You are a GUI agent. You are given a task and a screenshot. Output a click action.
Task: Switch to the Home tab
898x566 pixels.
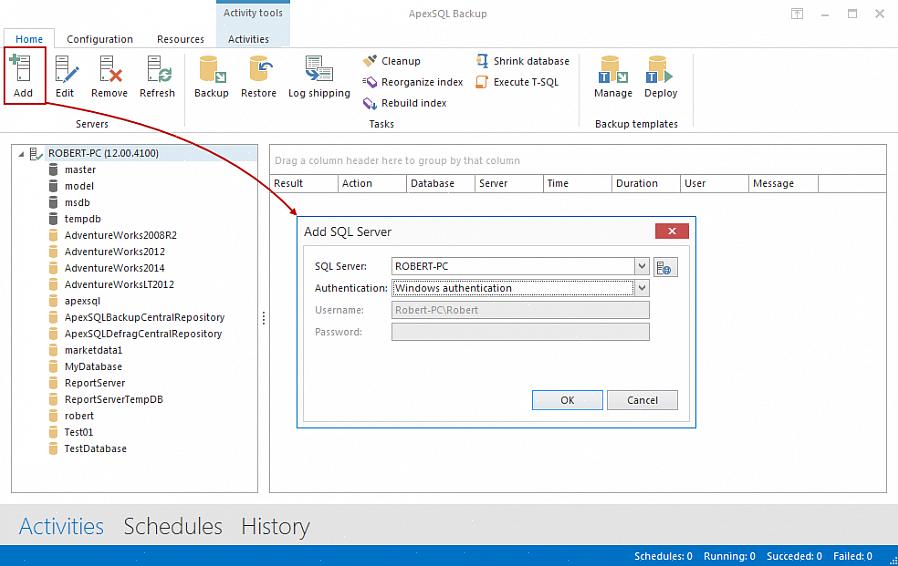pyautogui.click(x=29, y=39)
